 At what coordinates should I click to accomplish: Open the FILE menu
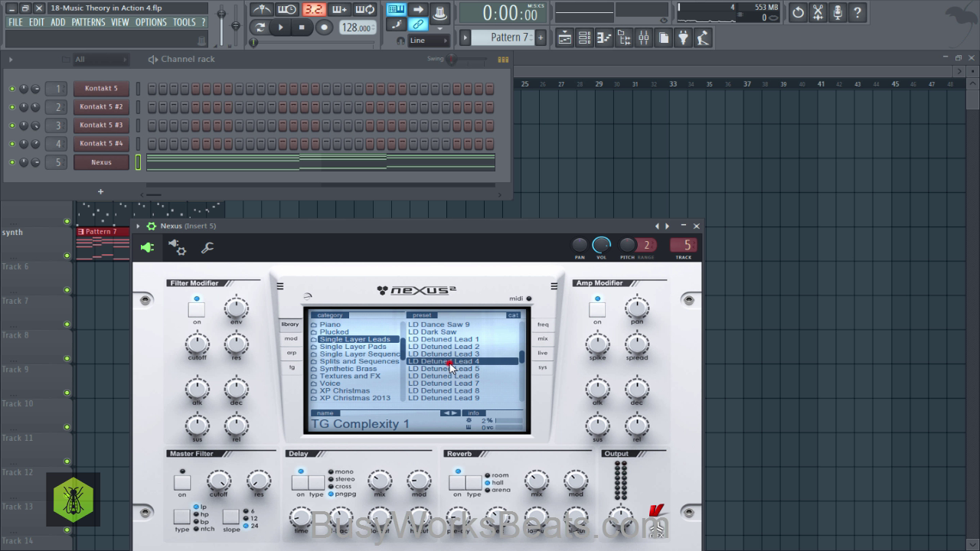15,22
